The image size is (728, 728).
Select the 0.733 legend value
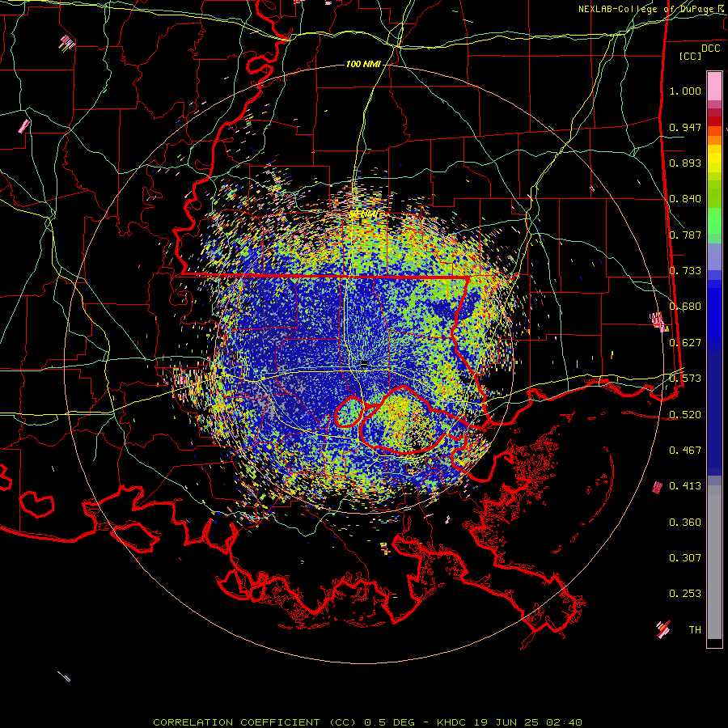(685, 271)
